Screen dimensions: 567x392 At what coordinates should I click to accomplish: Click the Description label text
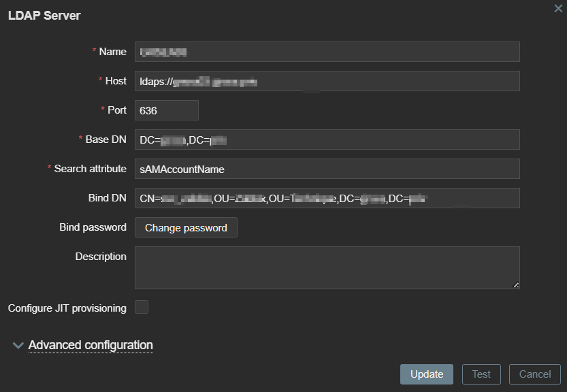pyautogui.click(x=101, y=257)
